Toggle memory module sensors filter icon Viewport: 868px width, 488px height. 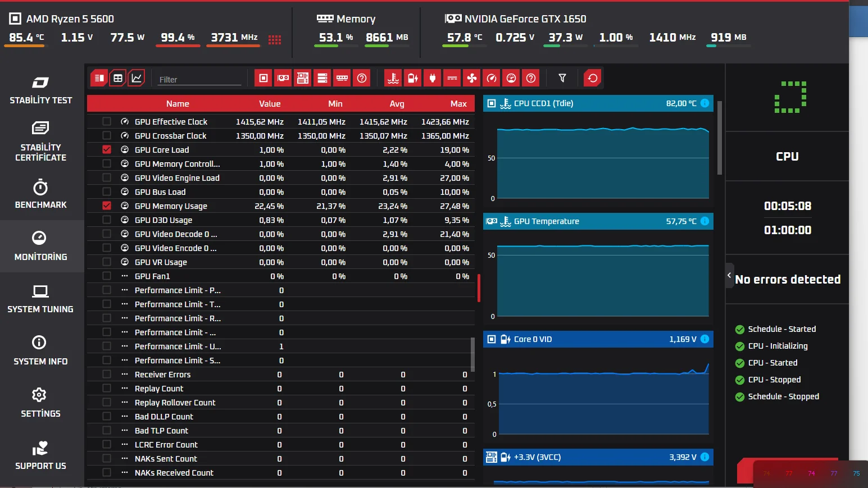pos(342,78)
